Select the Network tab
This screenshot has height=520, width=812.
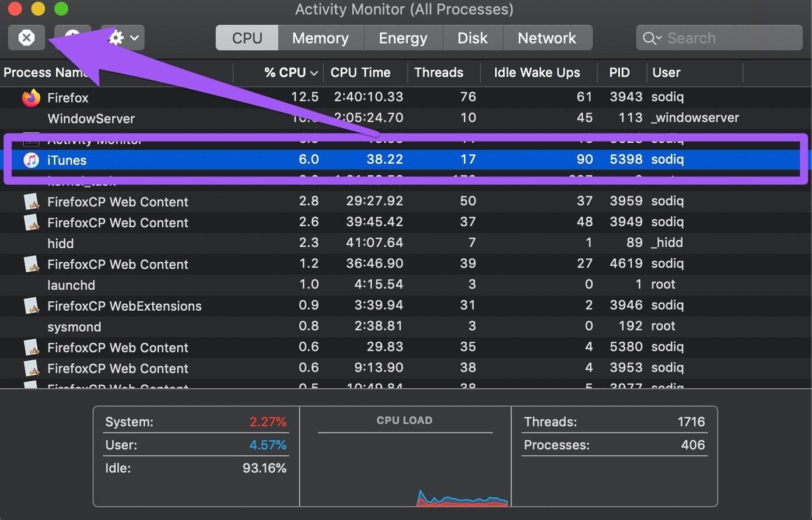[x=547, y=38]
